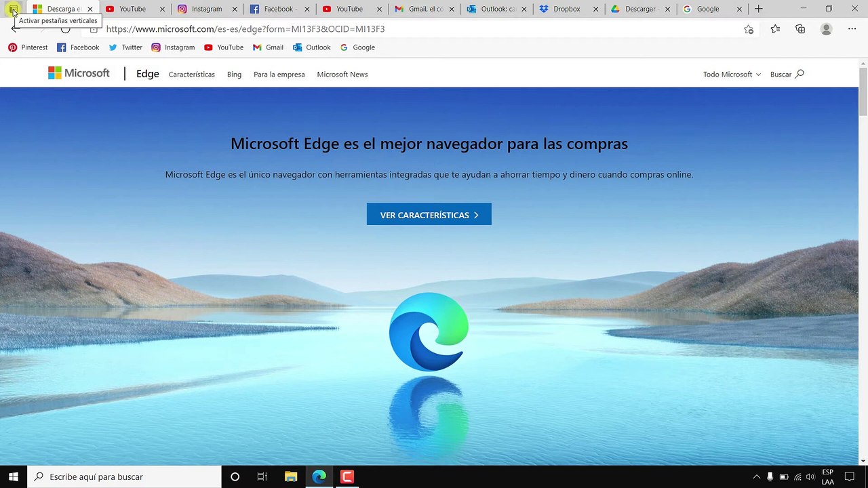
Task: Close the Instagram tab
Action: [235, 9]
